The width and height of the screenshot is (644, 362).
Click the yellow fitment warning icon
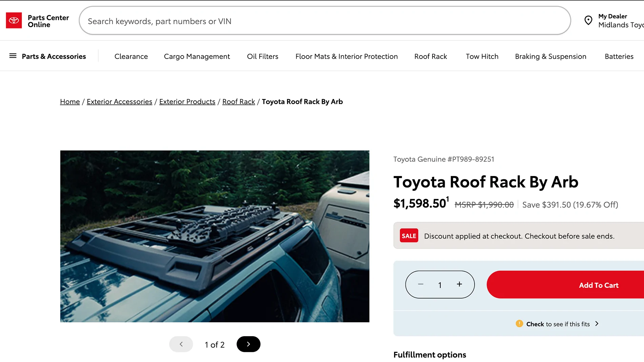pyautogui.click(x=519, y=324)
